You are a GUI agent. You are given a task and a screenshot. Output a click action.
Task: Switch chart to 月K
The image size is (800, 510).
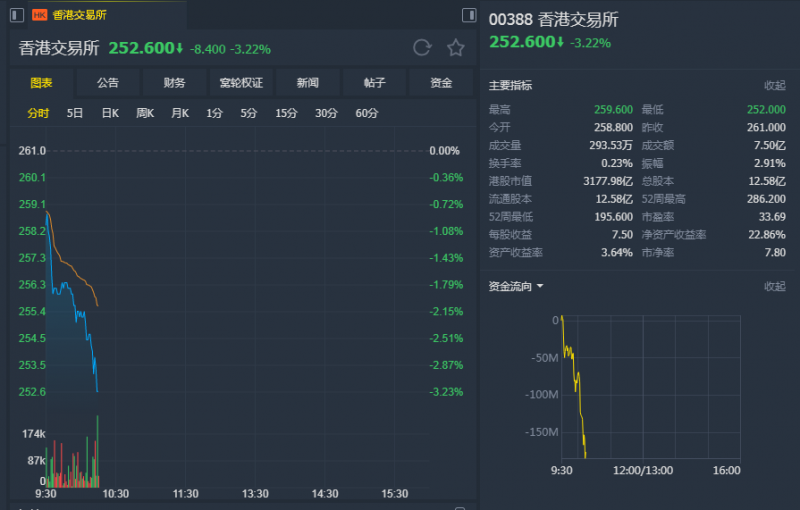tap(180, 113)
